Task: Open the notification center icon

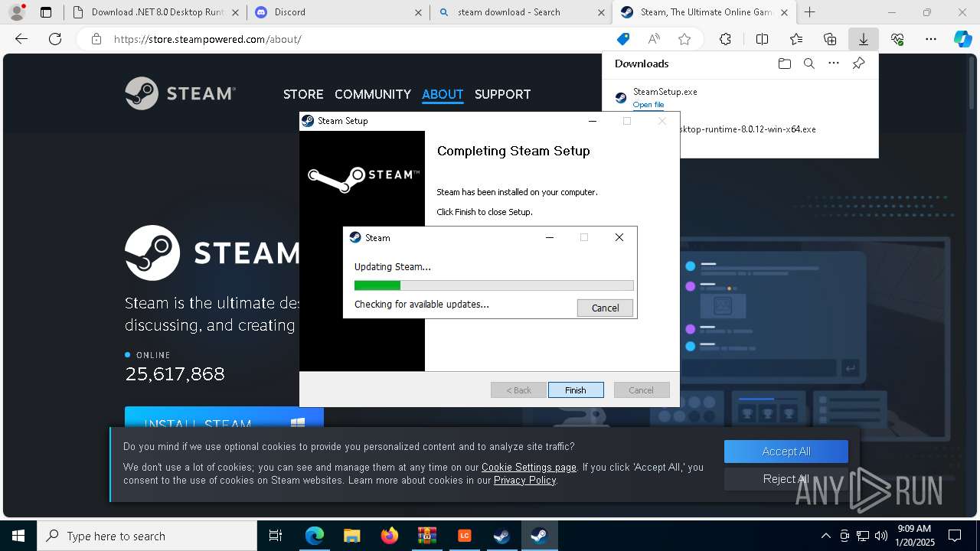Action: tap(955, 536)
